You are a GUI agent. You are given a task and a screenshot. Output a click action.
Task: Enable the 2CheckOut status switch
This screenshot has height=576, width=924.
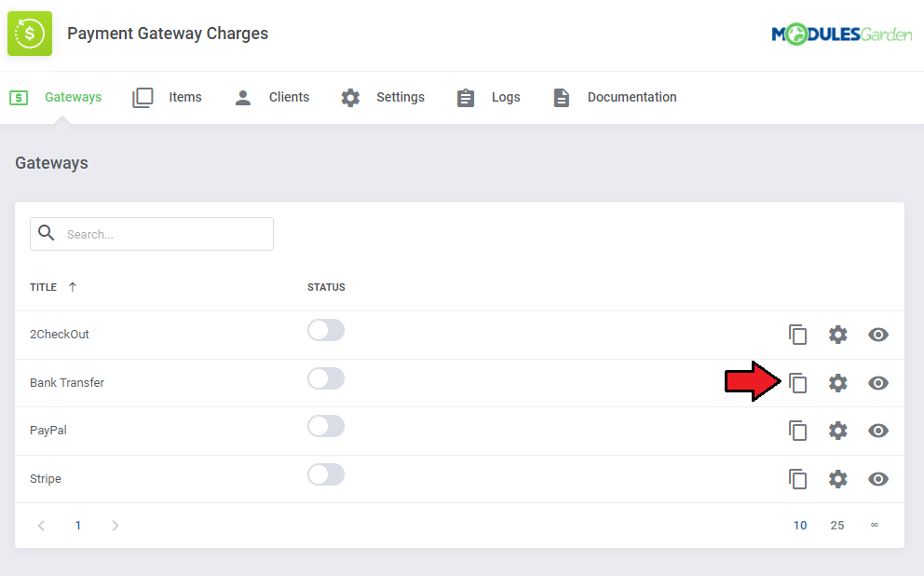326,330
